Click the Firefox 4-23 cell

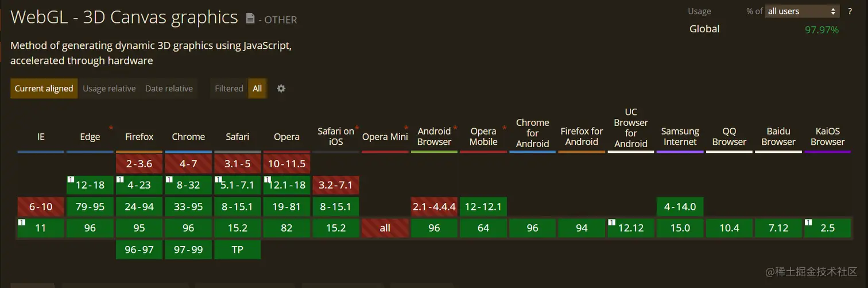pyautogui.click(x=139, y=185)
